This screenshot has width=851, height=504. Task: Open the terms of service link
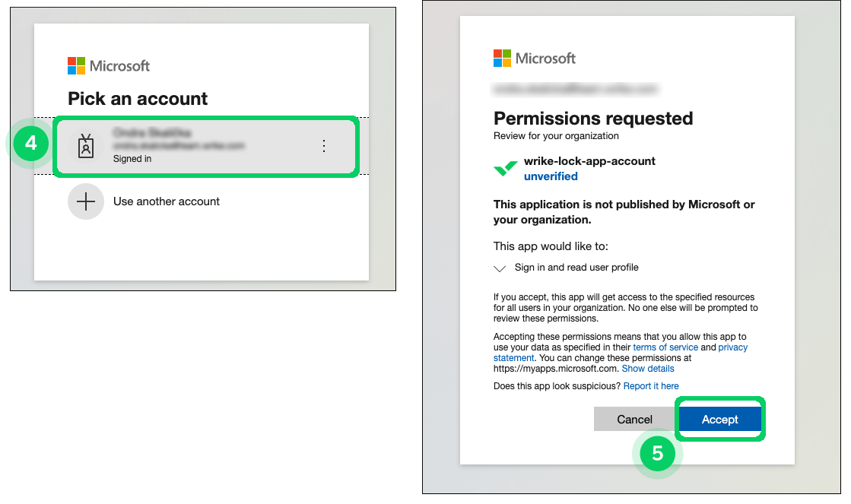coord(665,347)
